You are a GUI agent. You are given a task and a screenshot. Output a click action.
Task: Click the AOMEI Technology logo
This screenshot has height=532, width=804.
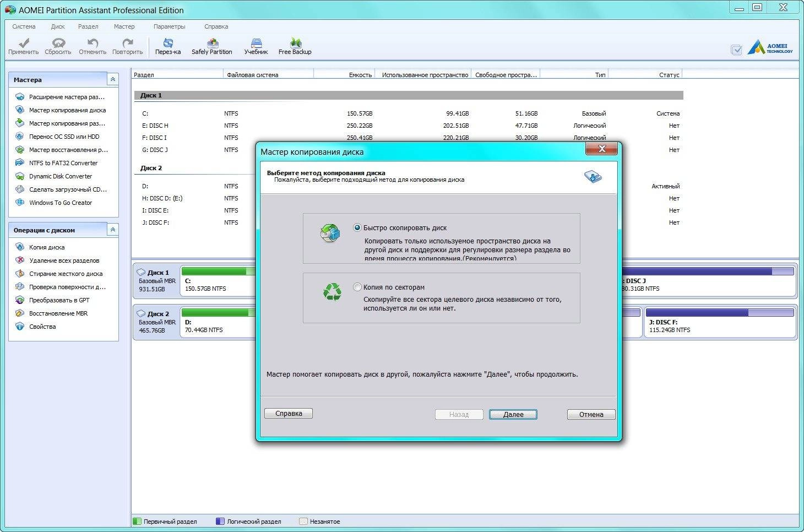[x=770, y=48]
